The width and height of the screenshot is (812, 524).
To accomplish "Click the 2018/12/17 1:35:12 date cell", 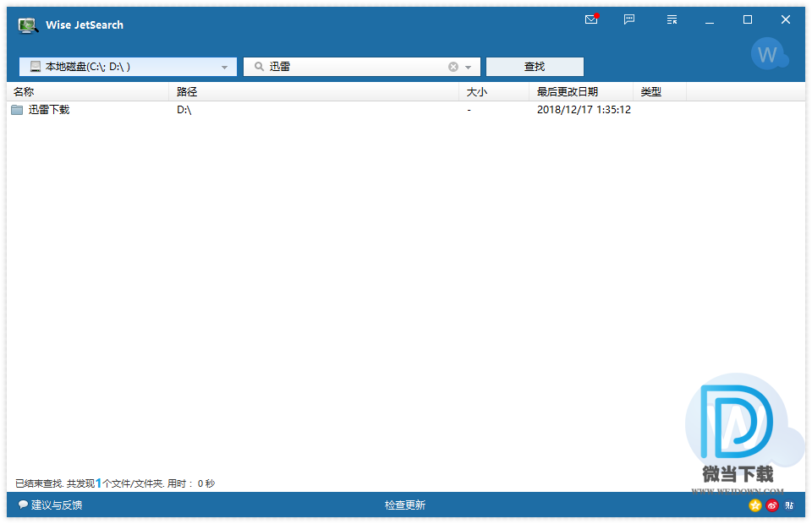I will tap(584, 110).
